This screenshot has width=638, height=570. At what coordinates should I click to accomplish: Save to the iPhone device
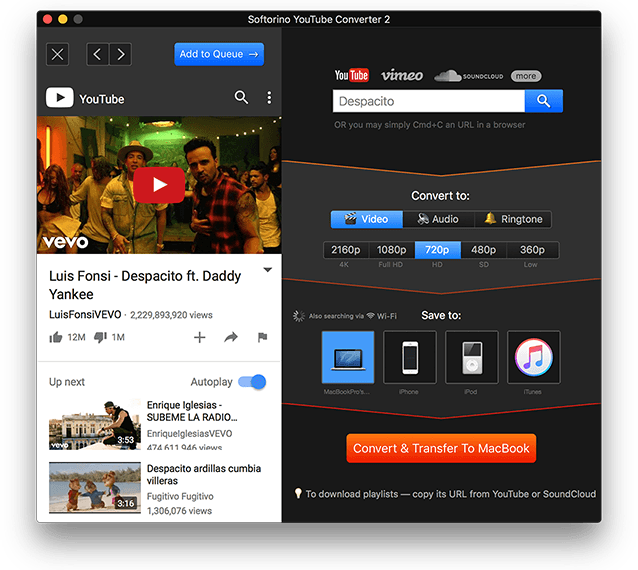pyautogui.click(x=410, y=357)
